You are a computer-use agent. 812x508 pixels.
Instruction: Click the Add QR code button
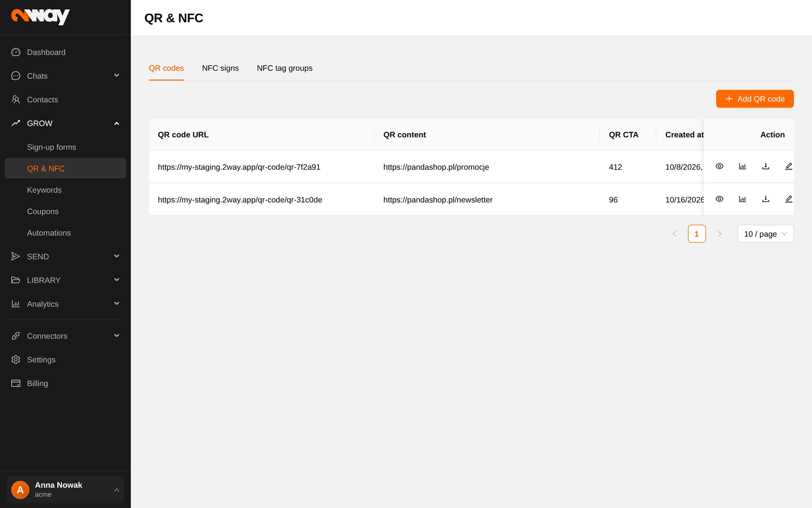pyautogui.click(x=755, y=99)
